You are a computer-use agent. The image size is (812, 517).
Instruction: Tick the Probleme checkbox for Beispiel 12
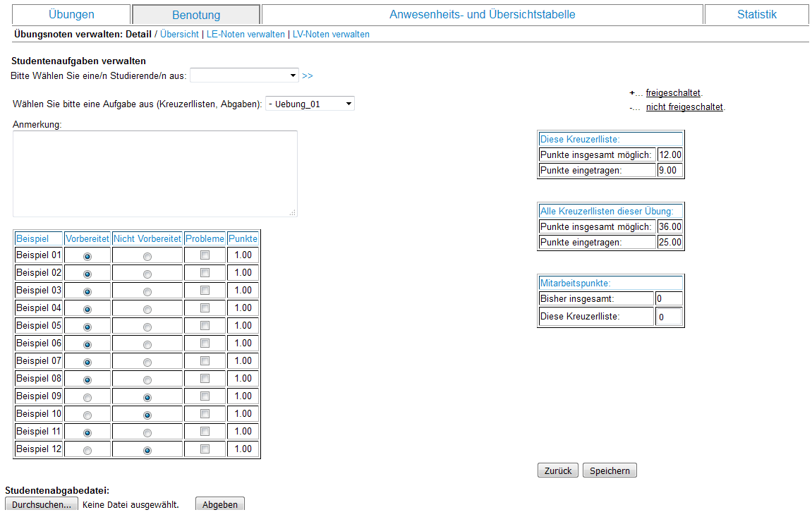pyautogui.click(x=205, y=449)
